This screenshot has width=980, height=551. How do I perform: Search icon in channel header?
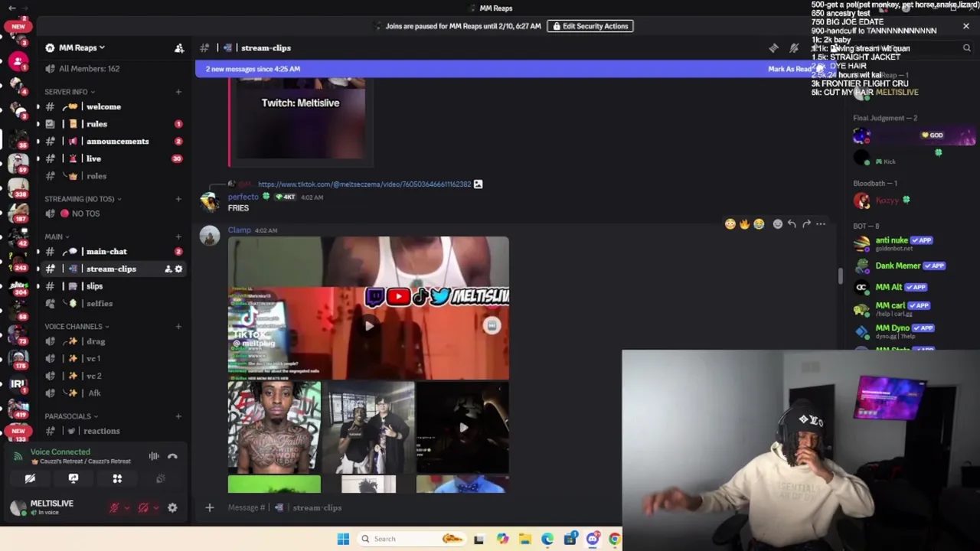966,48
